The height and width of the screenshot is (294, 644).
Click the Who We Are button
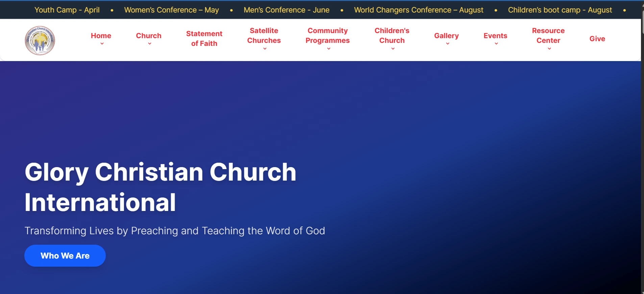(x=65, y=256)
